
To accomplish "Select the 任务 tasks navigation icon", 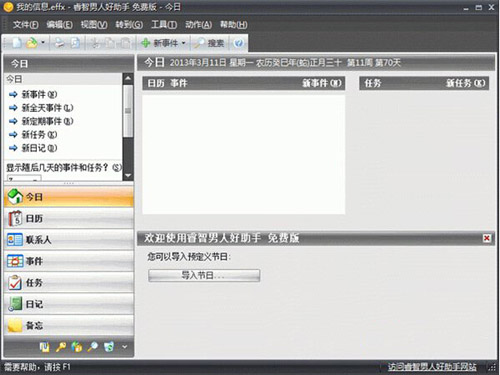I will pyautogui.click(x=15, y=283).
